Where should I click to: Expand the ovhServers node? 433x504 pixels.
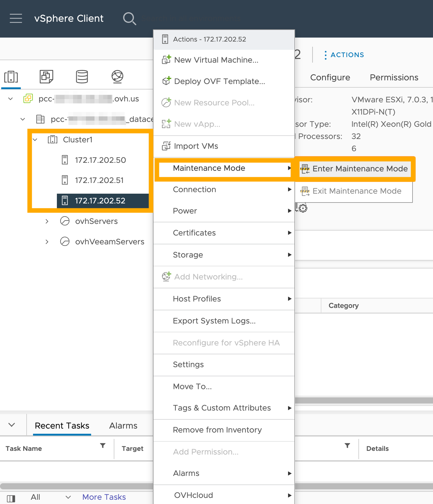[x=47, y=221]
